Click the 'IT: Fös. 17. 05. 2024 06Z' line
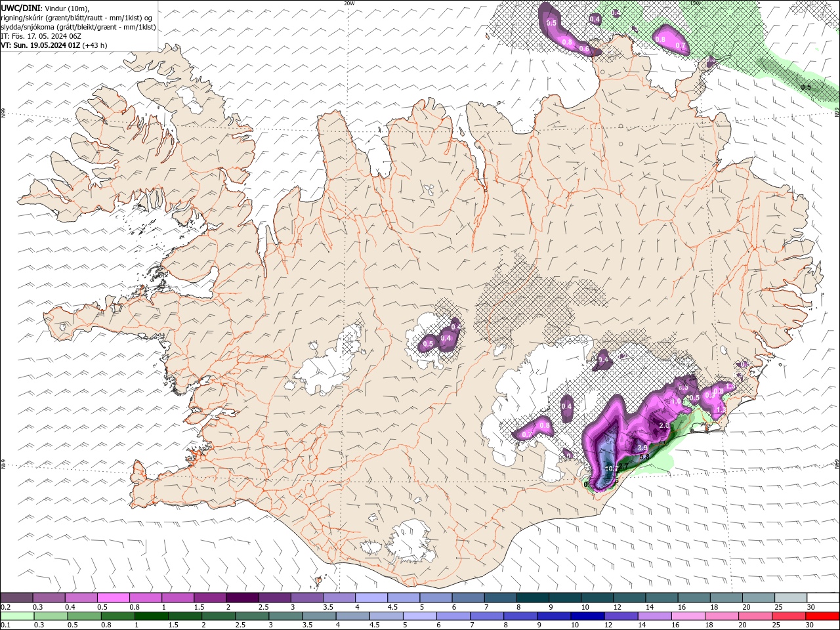 [41, 36]
